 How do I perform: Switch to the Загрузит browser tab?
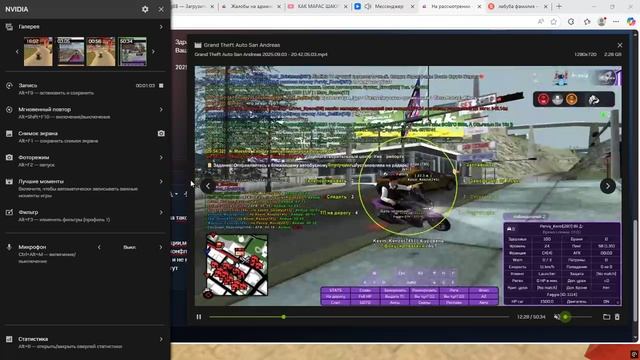[x=193, y=7]
